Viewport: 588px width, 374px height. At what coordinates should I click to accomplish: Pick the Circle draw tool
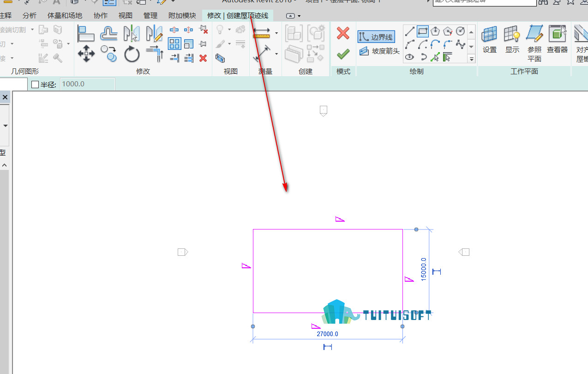coord(461,31)
